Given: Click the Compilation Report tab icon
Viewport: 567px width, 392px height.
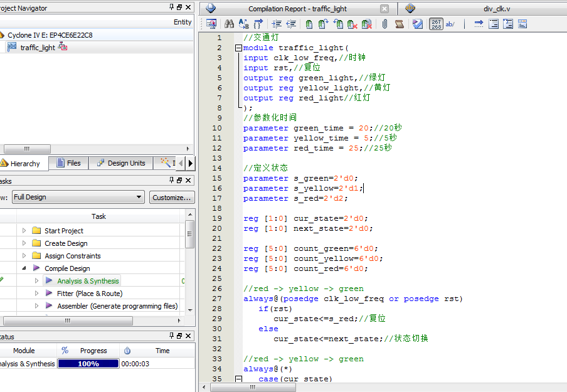Looking at the screenshot, I should (211, 8).
